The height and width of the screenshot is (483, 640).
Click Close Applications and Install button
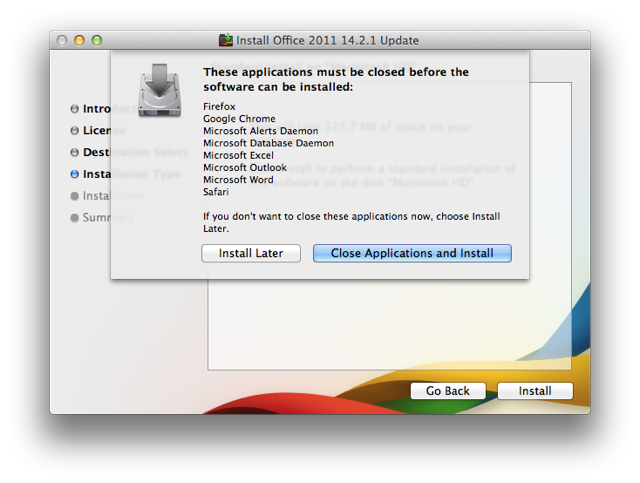click(x=412, y=253)
